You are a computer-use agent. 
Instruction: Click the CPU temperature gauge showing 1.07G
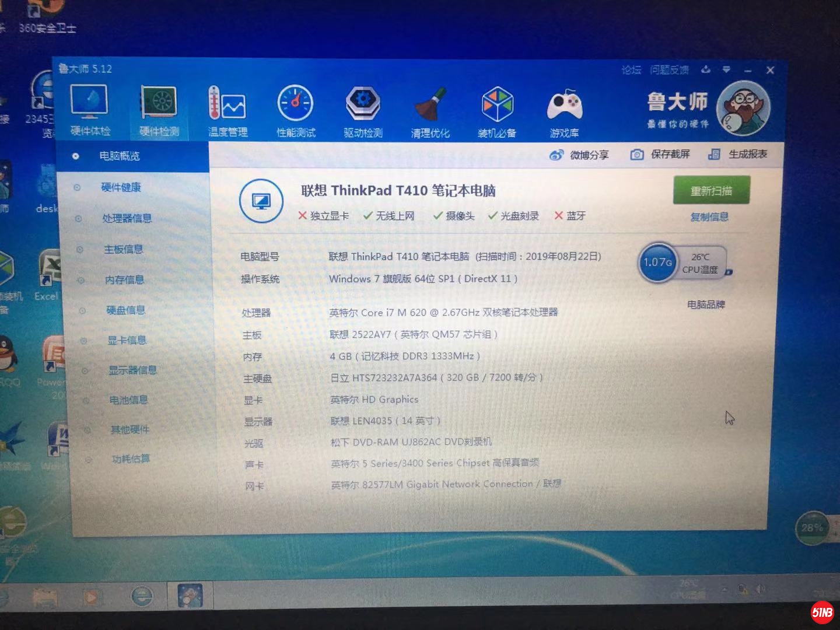[x=658, y=262]
